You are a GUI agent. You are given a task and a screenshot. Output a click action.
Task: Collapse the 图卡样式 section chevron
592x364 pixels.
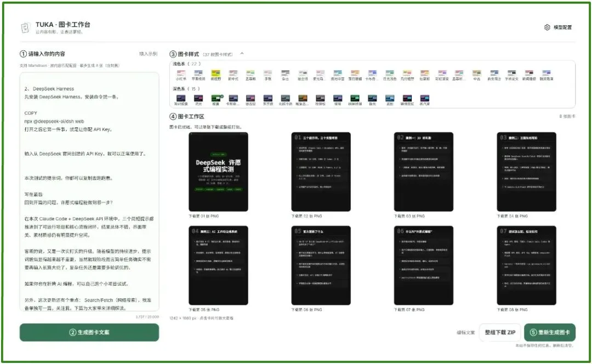[242, 54]
